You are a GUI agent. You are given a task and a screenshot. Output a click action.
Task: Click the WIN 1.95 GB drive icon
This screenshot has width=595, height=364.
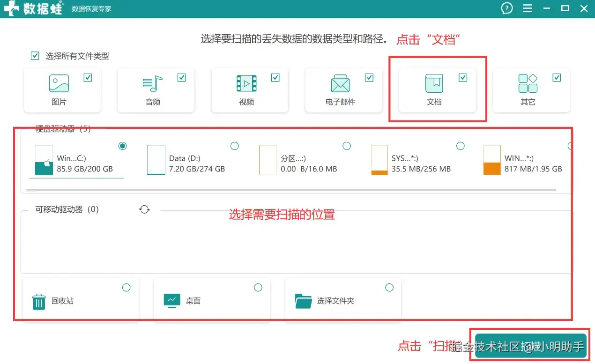pos(492,160)
